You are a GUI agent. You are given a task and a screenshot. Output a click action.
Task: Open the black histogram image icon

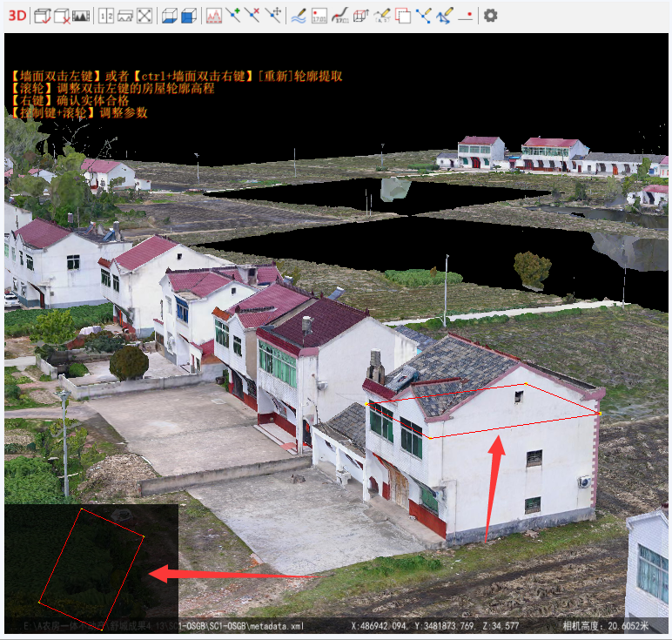tap(81, 15)
